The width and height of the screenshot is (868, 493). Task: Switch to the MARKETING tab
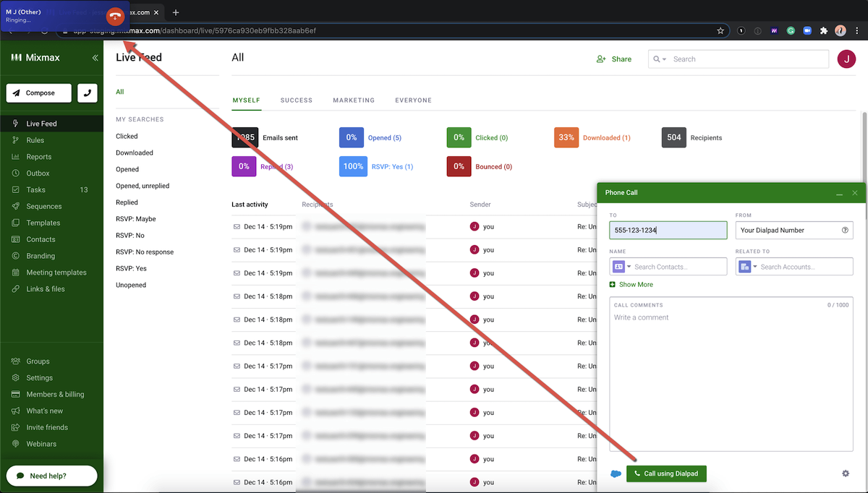(354, 100)
